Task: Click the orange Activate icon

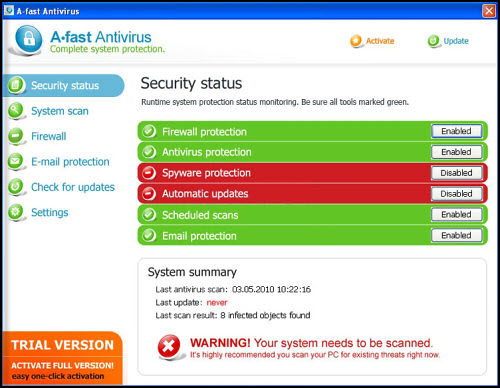Action: [x=356, y=41]
